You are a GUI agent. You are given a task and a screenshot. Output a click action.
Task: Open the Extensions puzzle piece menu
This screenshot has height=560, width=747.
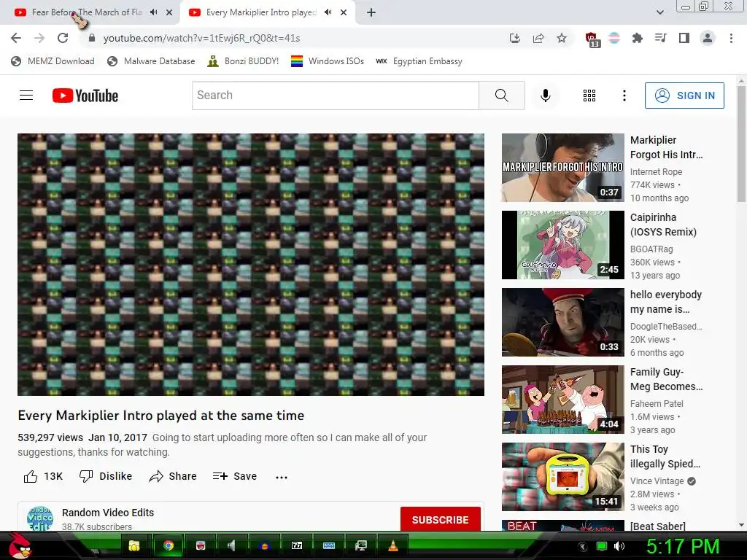click(637, 38)
